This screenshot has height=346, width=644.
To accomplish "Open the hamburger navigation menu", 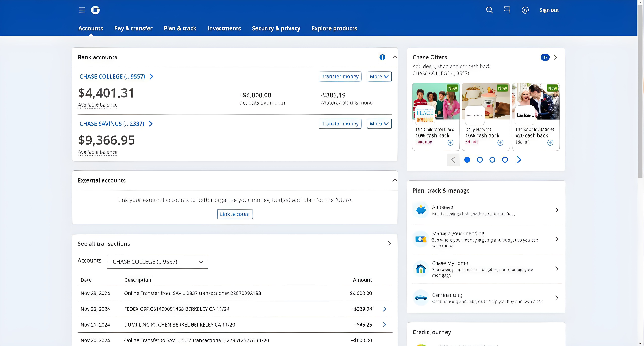I will pyautogui.click(x=82, y=10).
